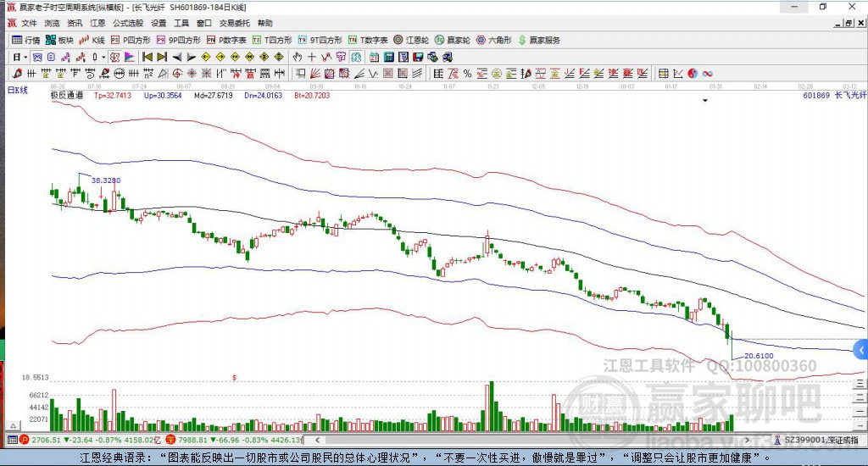Click the yellow grid table icon
The width and height of the screenshot is (868, 466).
(x=663, y=73)
